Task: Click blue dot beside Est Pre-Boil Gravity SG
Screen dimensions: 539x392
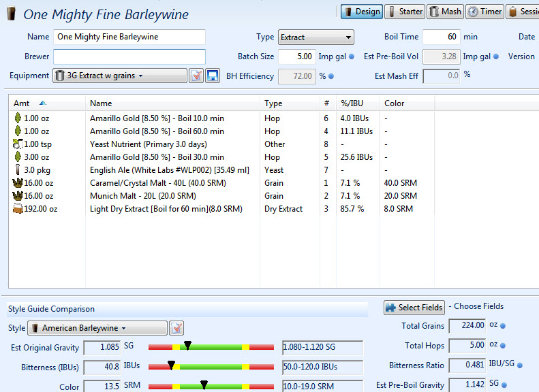Action: click(504, 385)
